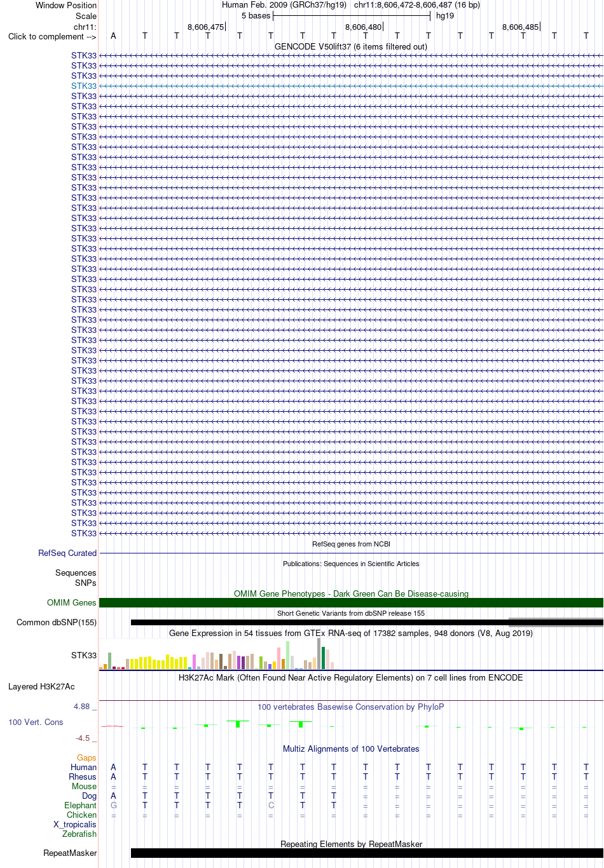Click the "SNPs" track label

tap(86, 583)
